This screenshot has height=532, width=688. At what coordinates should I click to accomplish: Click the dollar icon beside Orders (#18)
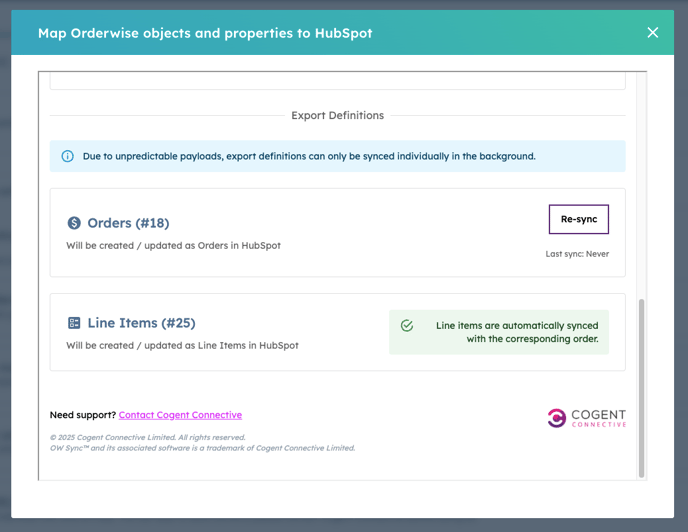(x=74, y=223)
